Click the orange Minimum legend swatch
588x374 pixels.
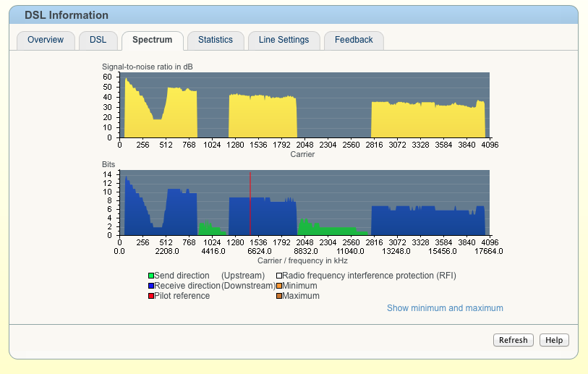(279, 286)
